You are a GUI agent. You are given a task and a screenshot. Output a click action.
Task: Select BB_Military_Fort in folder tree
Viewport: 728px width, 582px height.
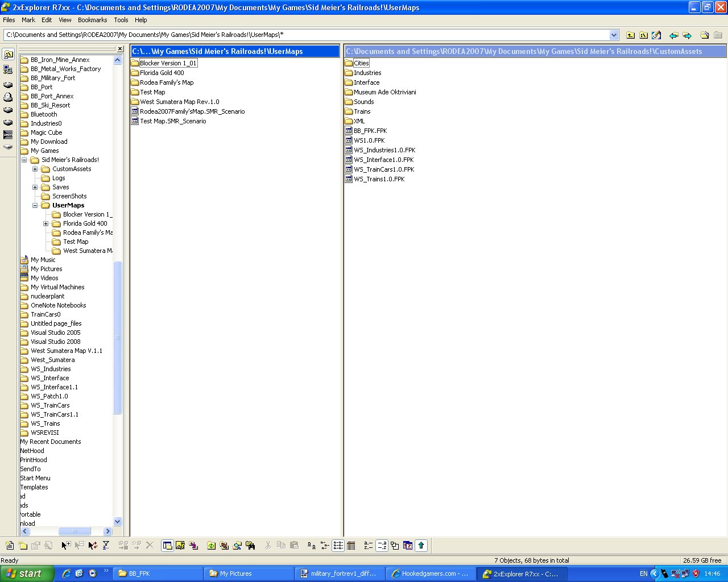pos(53,78)
